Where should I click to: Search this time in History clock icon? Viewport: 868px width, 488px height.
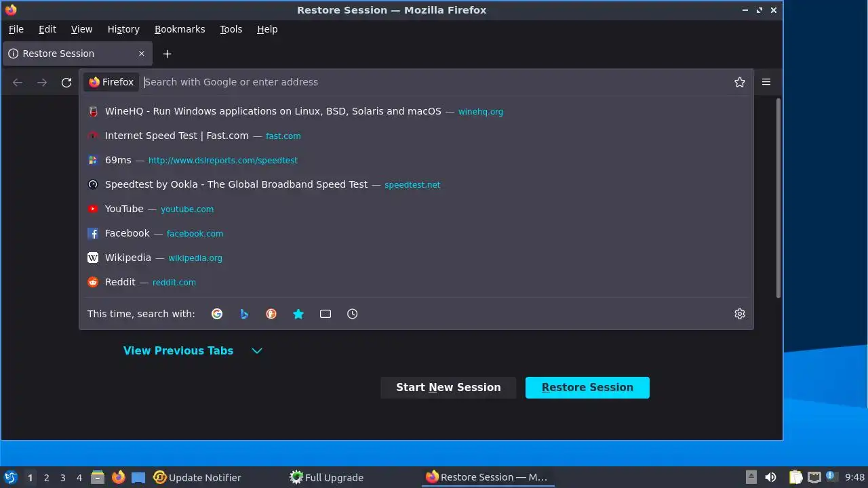pos(353,314)
